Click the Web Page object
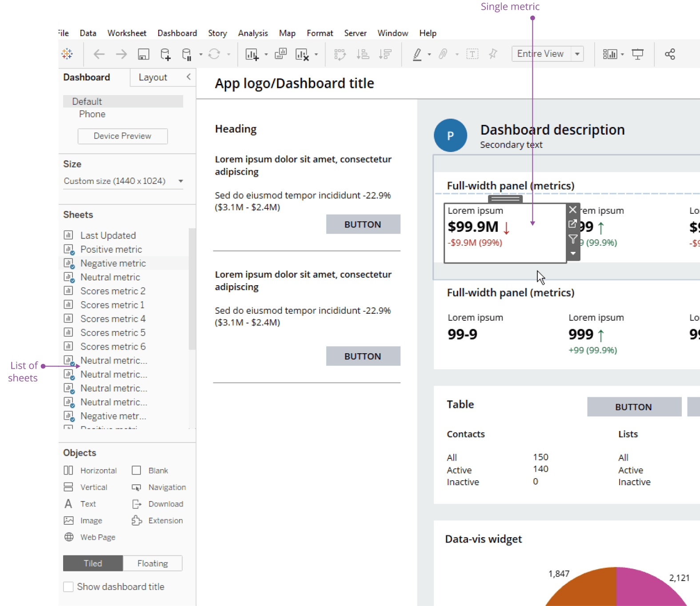This screenshot has height=606, width=700. pyautogui.click(x=90, y=537)
